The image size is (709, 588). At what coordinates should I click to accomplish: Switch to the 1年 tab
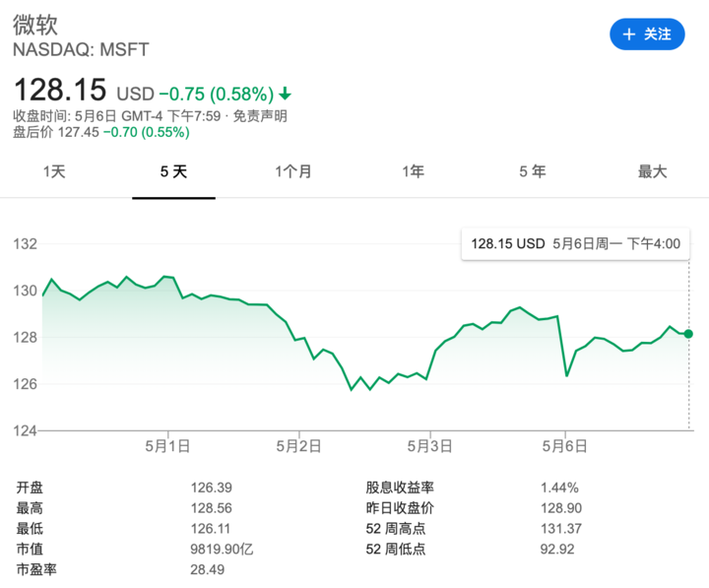point(414,172)
